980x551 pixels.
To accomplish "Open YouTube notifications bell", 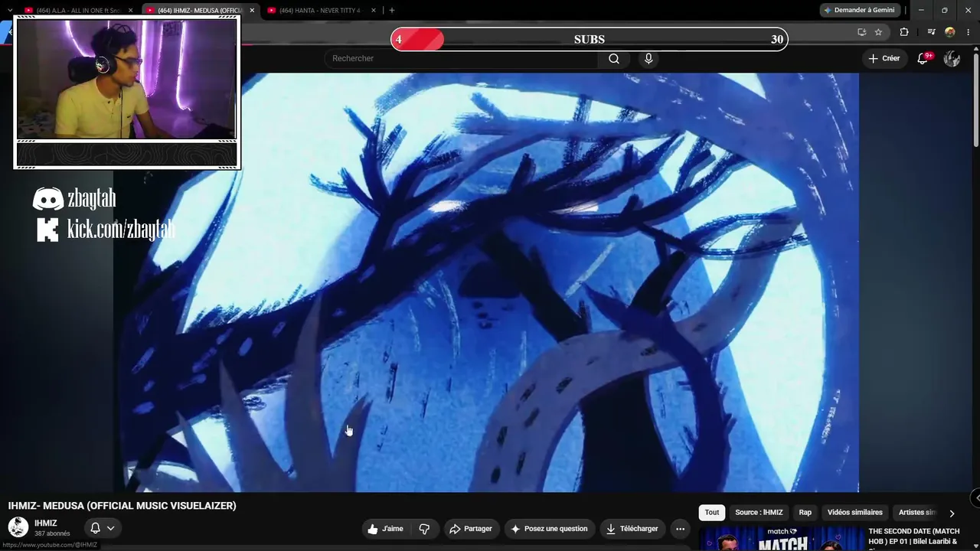I will coord(923,58).
